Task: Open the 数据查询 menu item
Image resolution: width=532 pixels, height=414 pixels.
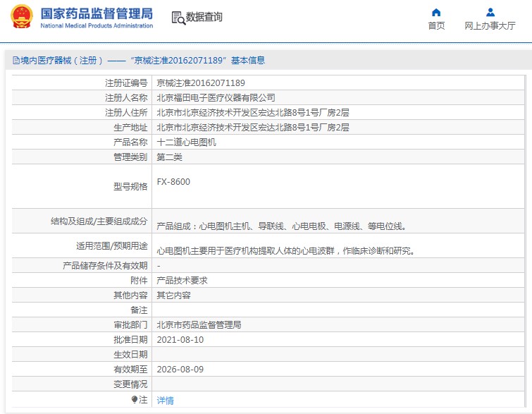Action: click(x=204, y=17)
